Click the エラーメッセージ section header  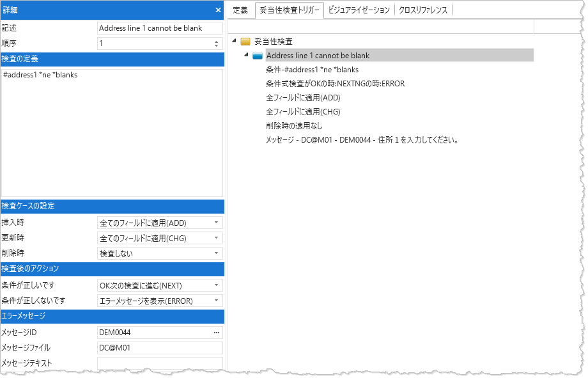(112, 317)
